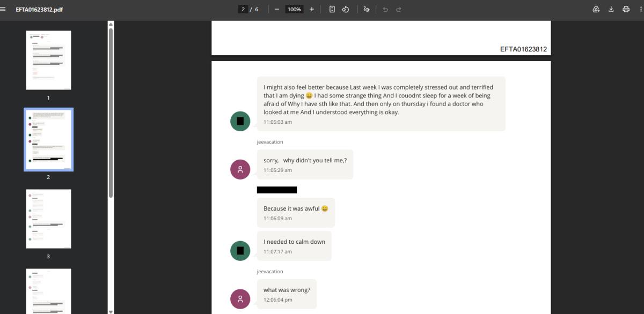The image size is (644, 314).
Task: Zoom out of the document
Action: click(277, 9)
